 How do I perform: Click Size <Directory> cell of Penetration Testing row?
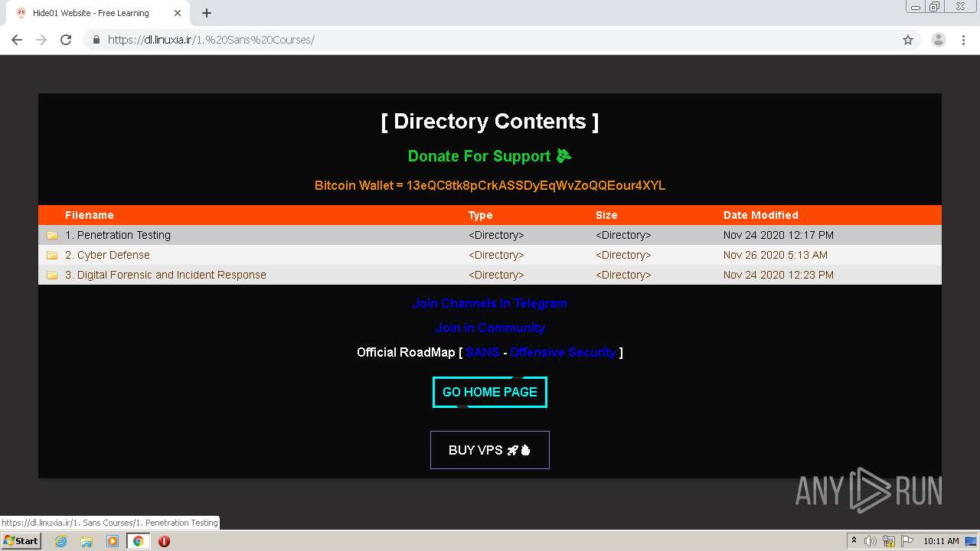tap(623, 235)
